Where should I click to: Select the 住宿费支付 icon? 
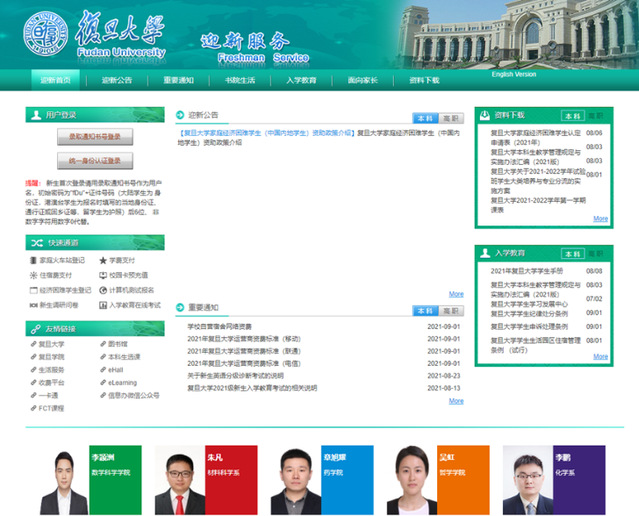point(33,274)
